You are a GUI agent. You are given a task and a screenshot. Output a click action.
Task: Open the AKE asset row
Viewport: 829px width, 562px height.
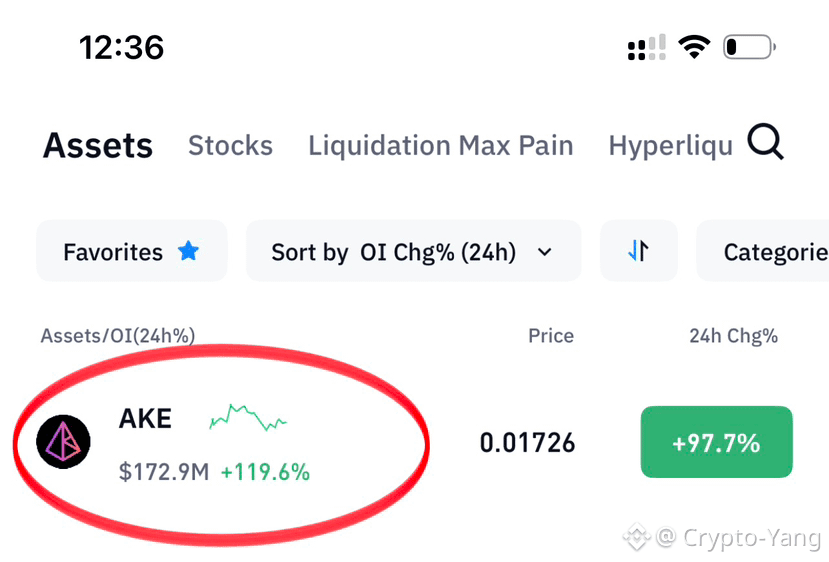coord(414,442)
